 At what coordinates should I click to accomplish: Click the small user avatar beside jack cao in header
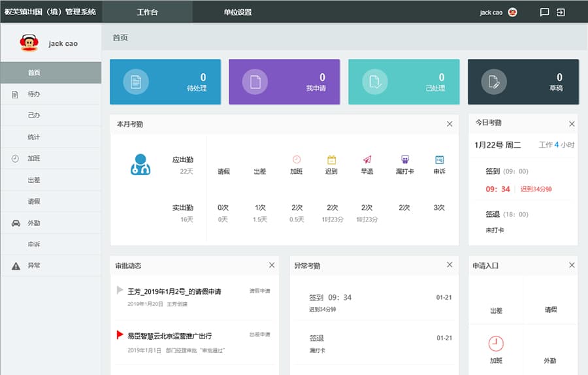512,12
